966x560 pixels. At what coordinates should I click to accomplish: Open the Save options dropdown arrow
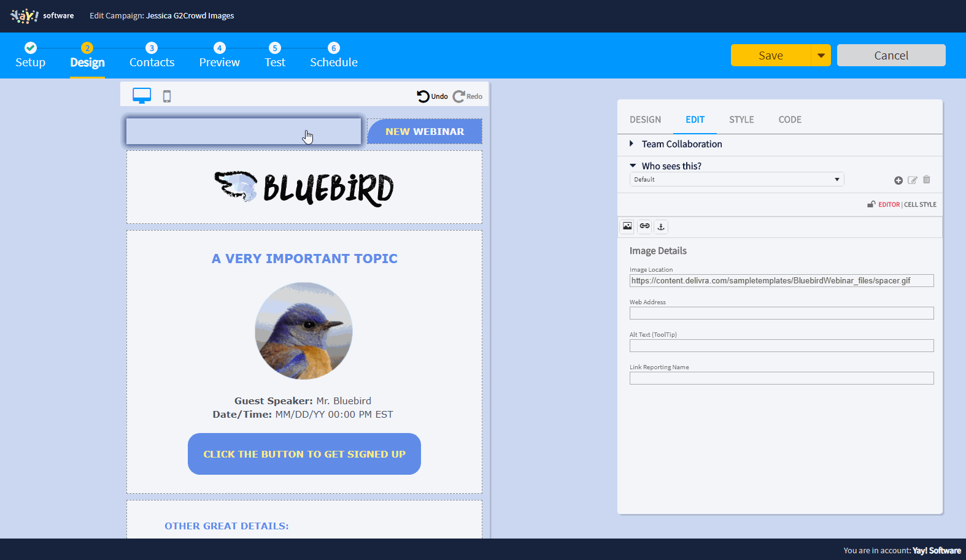[x=821, y=55]
